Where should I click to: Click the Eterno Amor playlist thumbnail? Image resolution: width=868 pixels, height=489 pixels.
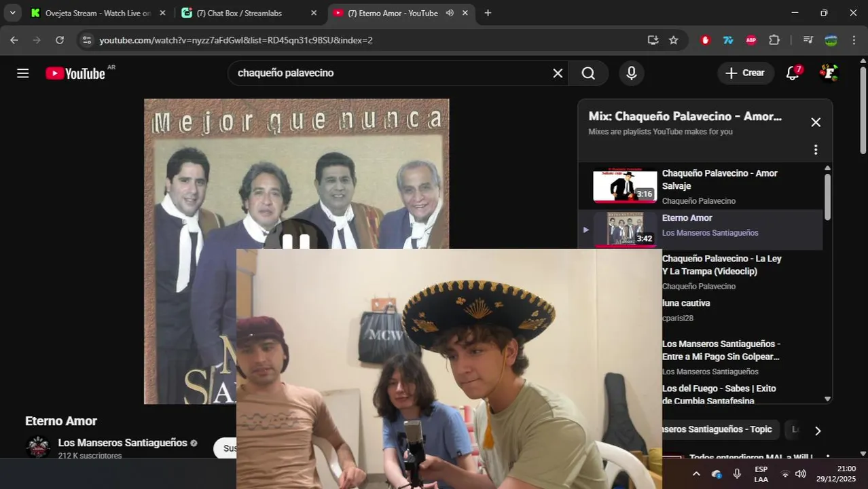(x=625, y=230)
